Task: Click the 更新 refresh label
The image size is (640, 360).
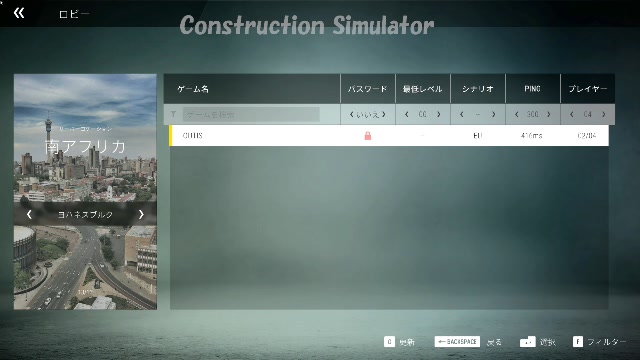Action: click(407, 342)
